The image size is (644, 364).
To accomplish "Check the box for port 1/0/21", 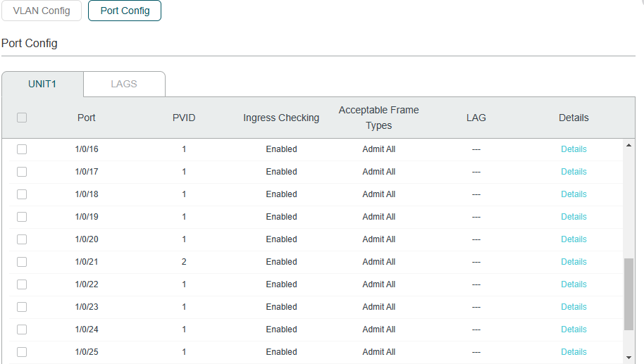I will pos(22,262).
